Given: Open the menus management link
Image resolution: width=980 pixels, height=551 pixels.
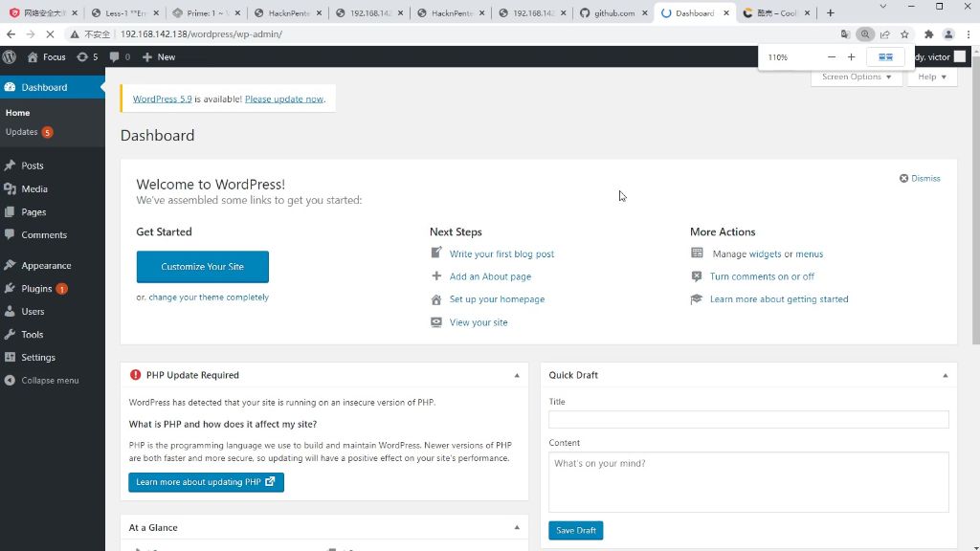Looking at the screenshot, I should 810,253.
